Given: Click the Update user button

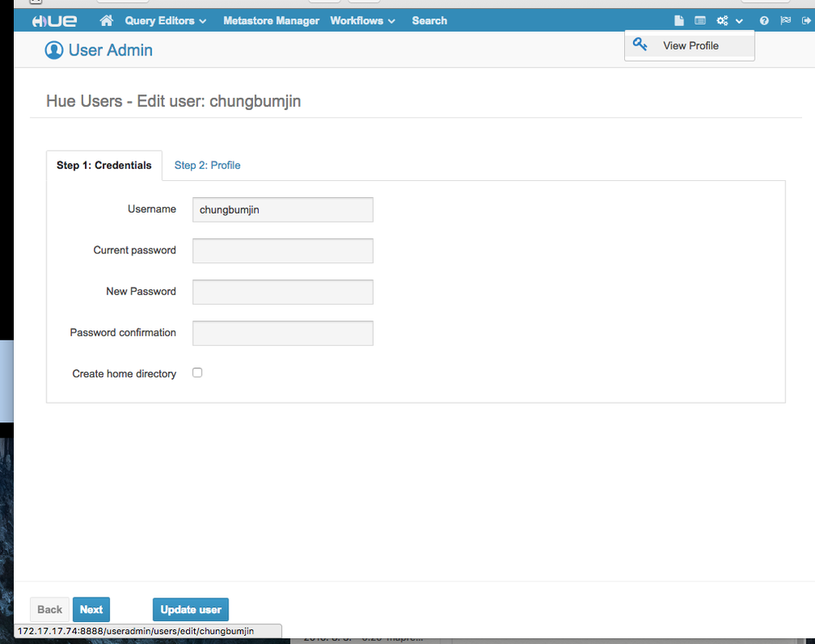Looking at the screenshot, I should click(x=191, y=610).
